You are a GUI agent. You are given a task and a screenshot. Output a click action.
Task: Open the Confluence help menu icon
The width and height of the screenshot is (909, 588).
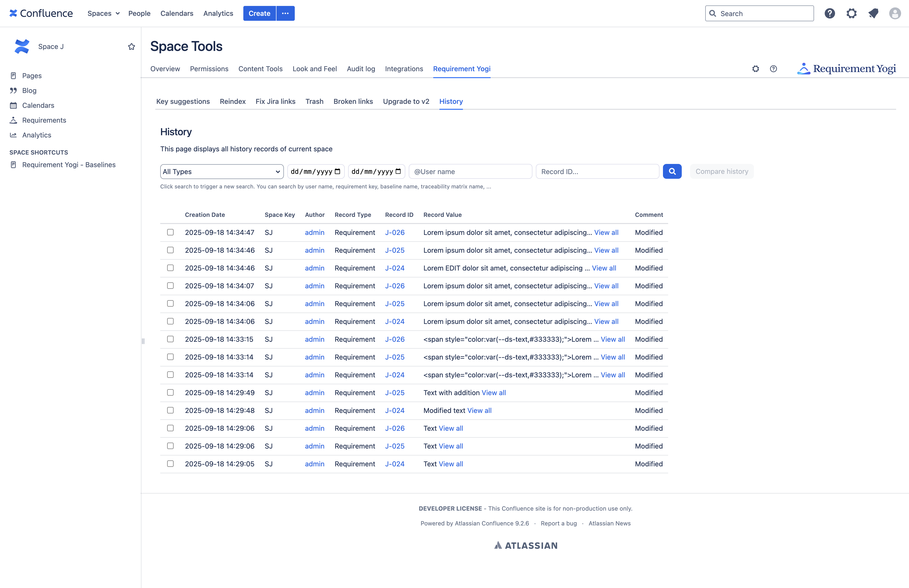coord(830,13)
